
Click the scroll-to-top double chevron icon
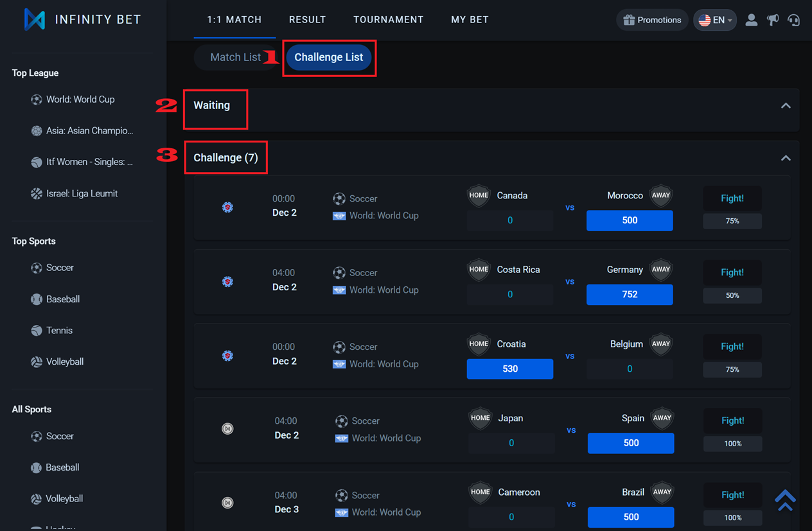[785, 500]
